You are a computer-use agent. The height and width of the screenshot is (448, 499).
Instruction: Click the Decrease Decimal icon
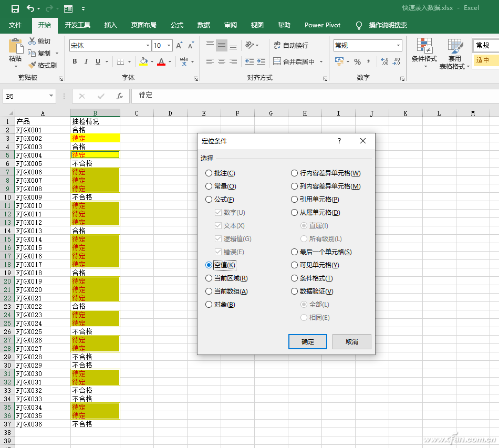pos(396,61)
